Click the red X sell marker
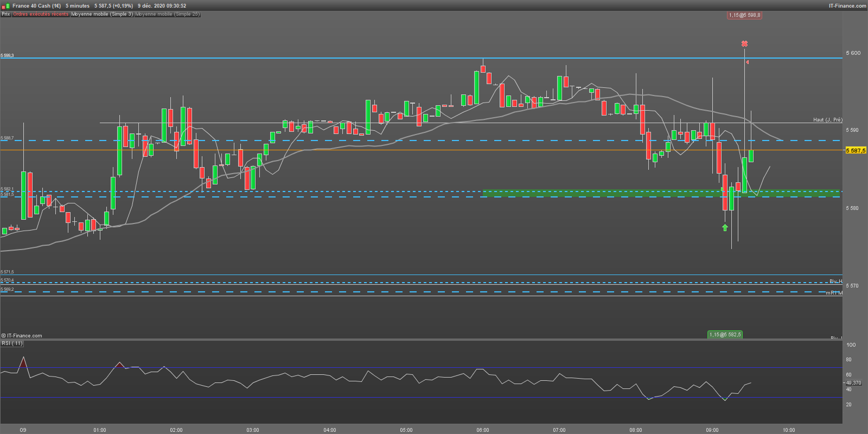868x434 pixels. coord(744,43)
